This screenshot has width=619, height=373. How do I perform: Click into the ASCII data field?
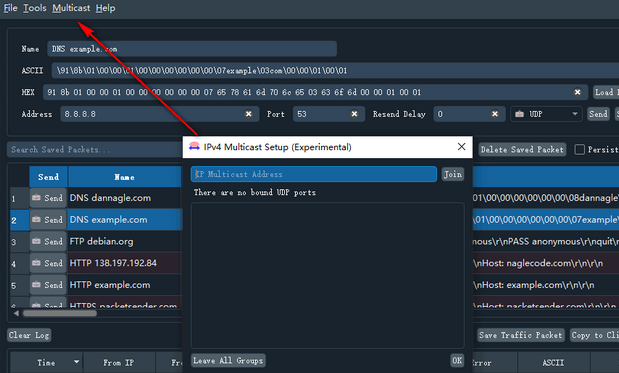click(335, 71)
